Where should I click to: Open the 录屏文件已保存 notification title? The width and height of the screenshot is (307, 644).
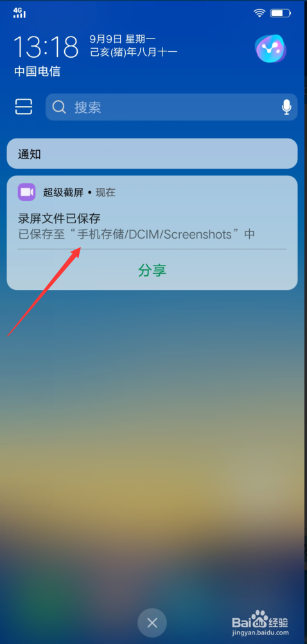59,219
